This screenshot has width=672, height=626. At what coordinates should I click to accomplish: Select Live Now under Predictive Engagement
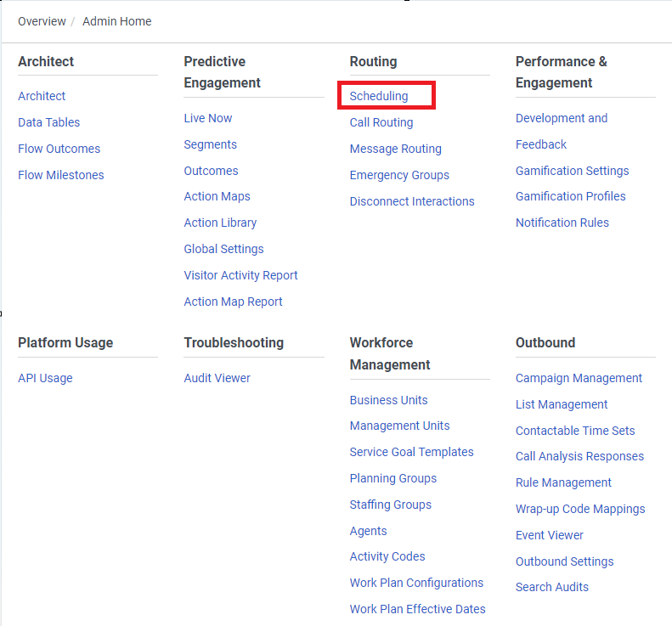click(207, 118)
